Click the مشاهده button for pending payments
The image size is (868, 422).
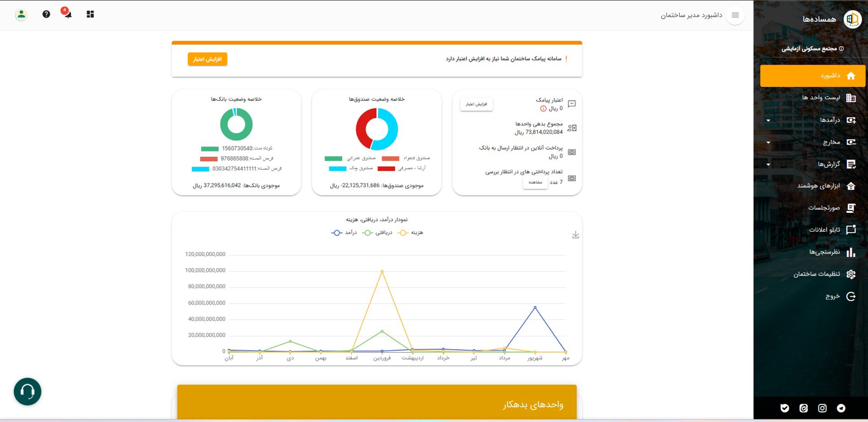535,182
